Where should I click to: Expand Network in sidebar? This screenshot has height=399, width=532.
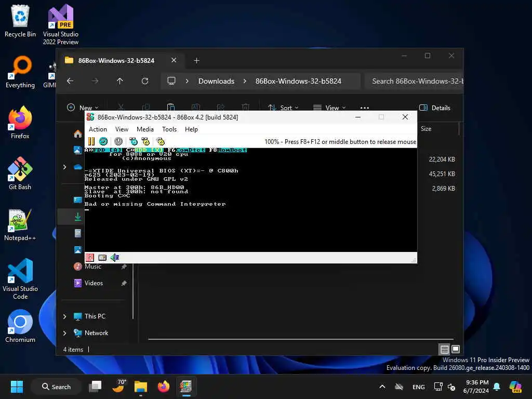point(64,333)
